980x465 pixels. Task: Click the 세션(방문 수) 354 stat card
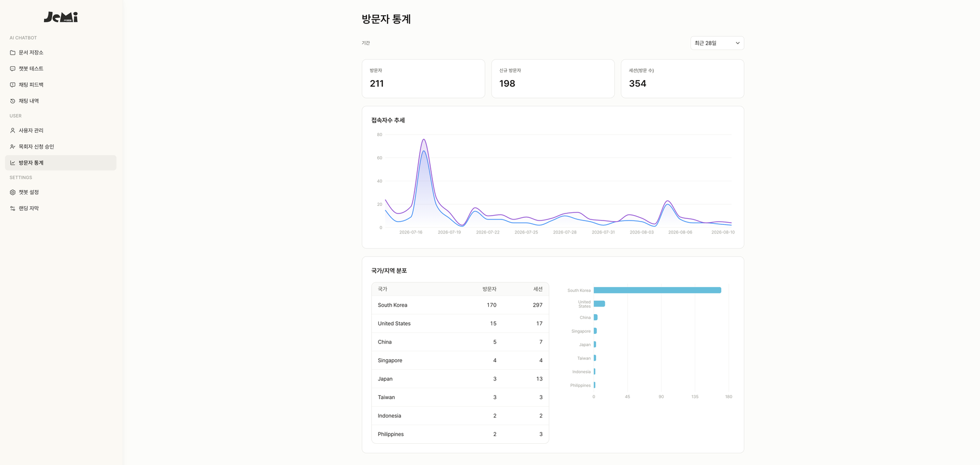pos(682,78)
